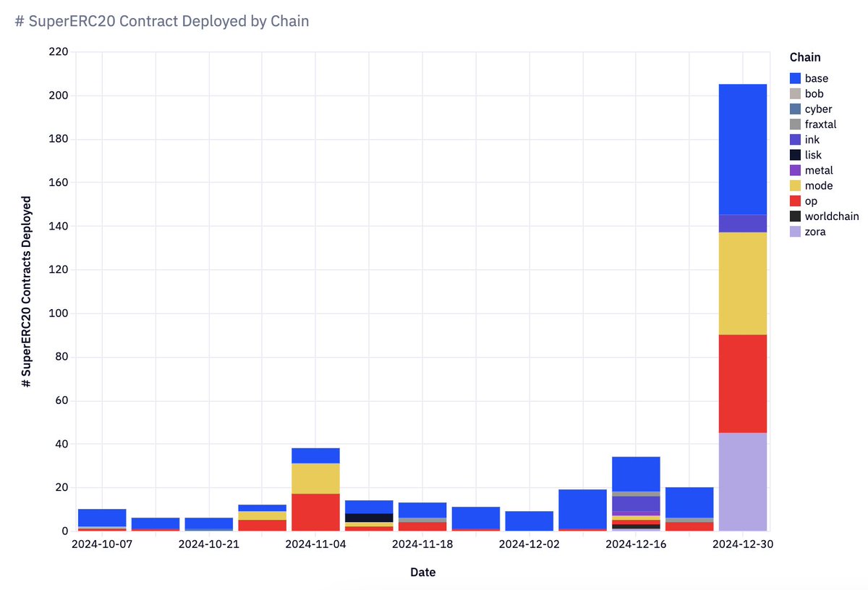
Task: Click the 'Chain' legend header
Action: (805, 56)
